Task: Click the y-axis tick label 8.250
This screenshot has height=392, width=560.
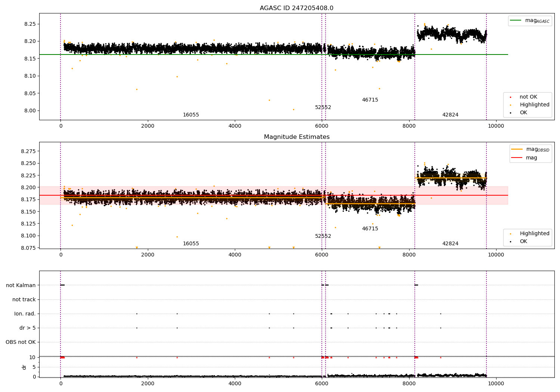Action: pyautogui.click(x=28, y=163)
